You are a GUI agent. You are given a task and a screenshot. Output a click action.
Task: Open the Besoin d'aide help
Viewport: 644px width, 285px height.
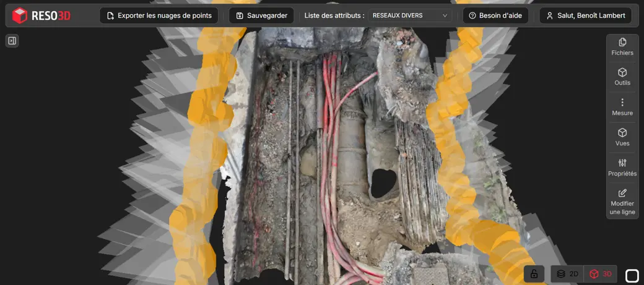(495, 15)
